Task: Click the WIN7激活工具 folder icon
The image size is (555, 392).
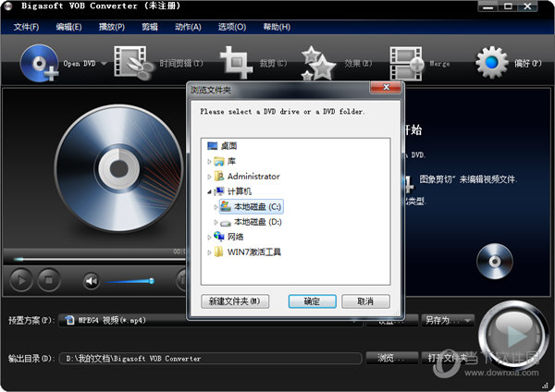Action: pyautogui.click(x=219, y=251)
